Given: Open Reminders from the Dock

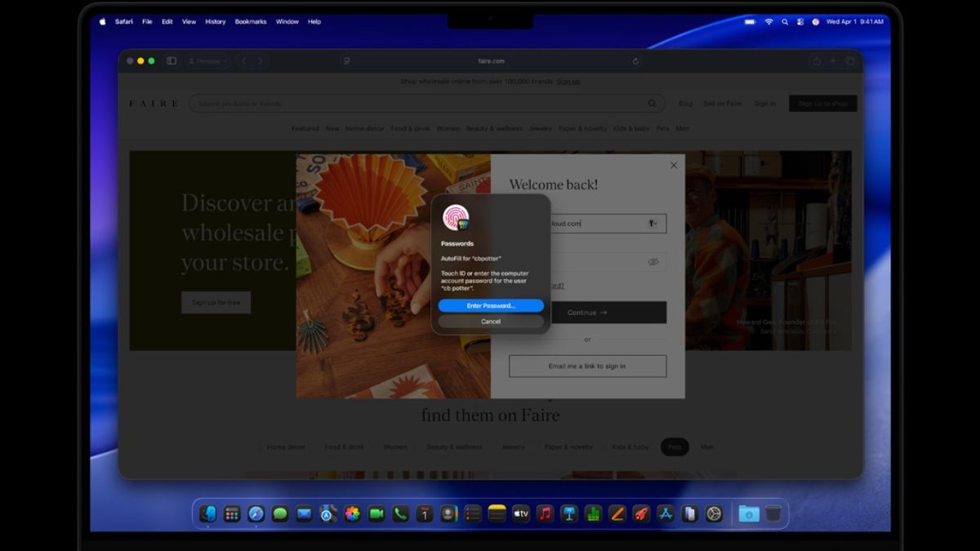Looking at the screenshot, I should pyautogui.click(x=473, y=513).
